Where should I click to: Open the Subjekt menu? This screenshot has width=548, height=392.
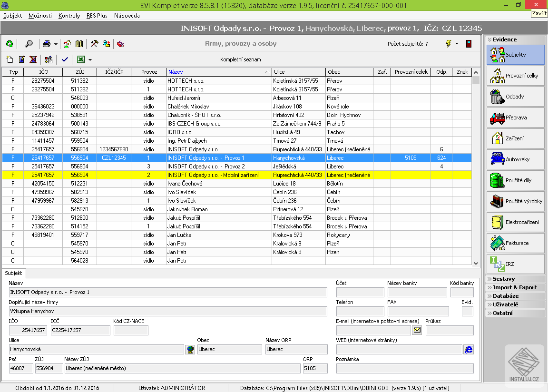(x=12, y=16)
